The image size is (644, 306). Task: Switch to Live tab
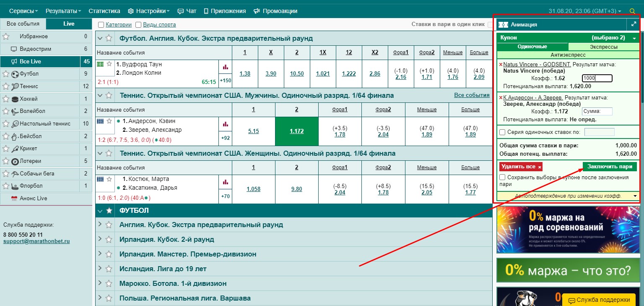pos(69,24)
